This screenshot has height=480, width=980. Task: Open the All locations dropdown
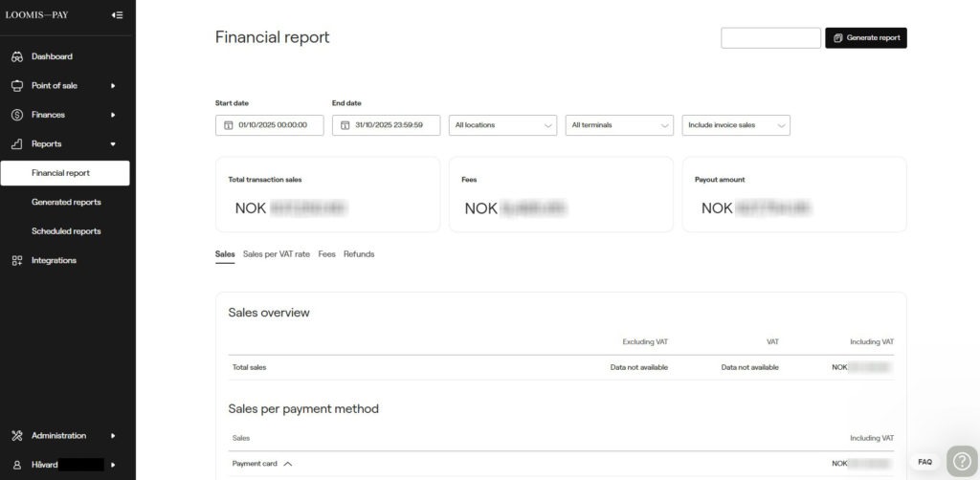(502, 125)
